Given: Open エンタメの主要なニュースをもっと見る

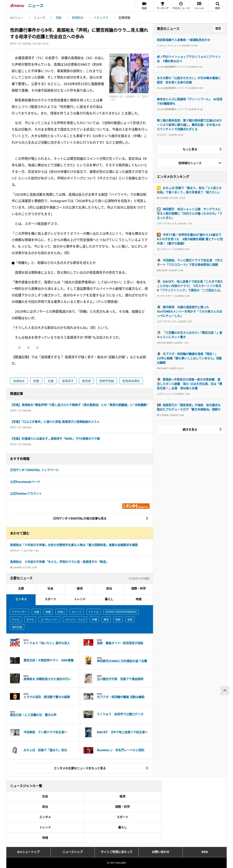Looking at the screenshot, I should click(80, 768).
